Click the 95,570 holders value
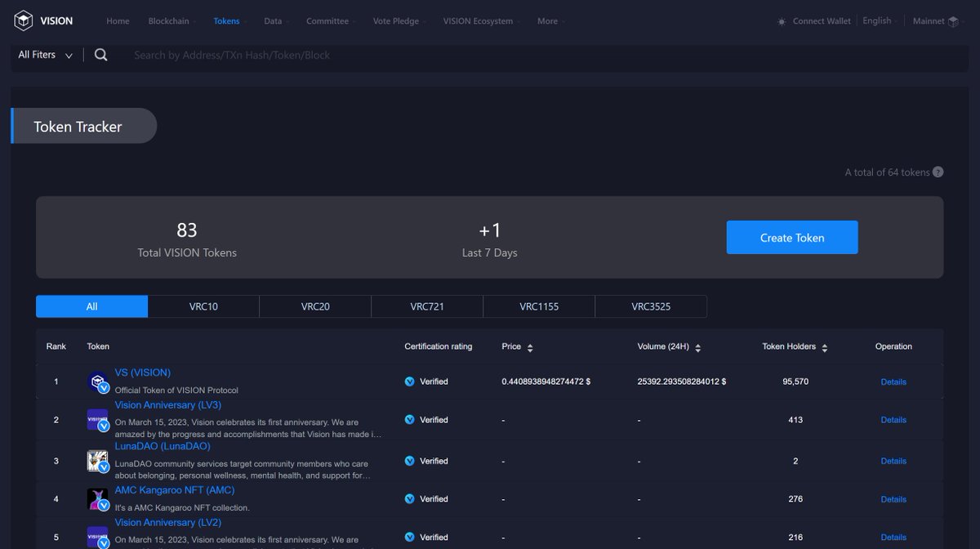 click(x=795, y=382)
